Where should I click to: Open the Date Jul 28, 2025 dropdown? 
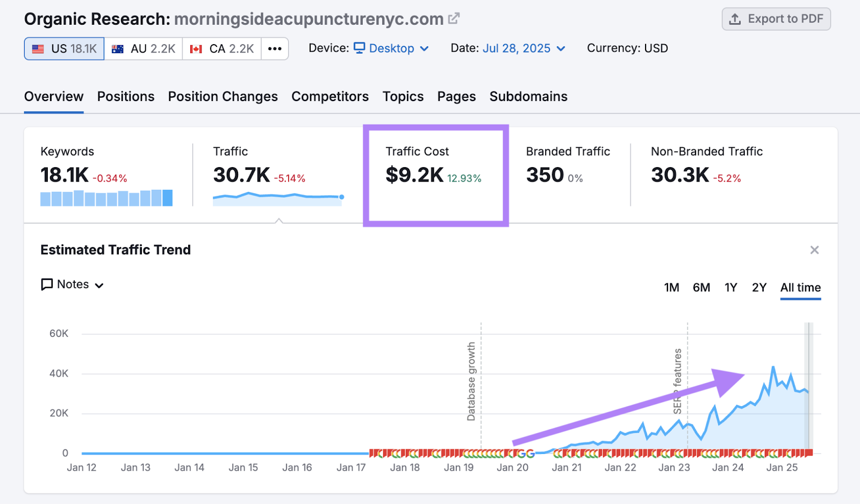click(x=562, y=48)
